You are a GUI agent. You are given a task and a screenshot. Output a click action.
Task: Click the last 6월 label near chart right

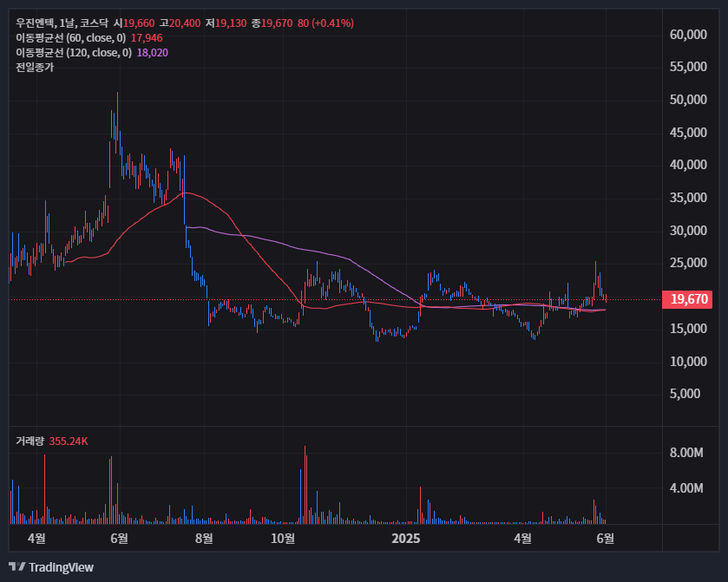point(606,539)
